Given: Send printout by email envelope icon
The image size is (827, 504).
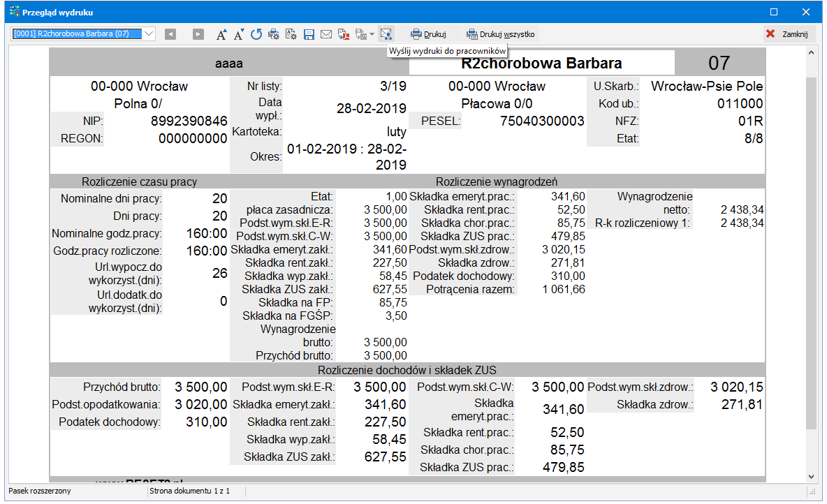Looking at the screenshot, I should click(x=326, y=34).
